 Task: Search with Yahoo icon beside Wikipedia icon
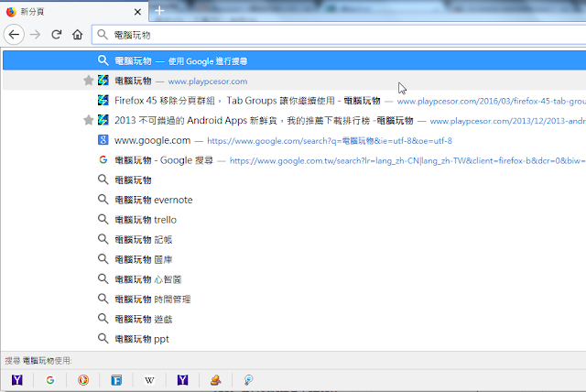182,380
